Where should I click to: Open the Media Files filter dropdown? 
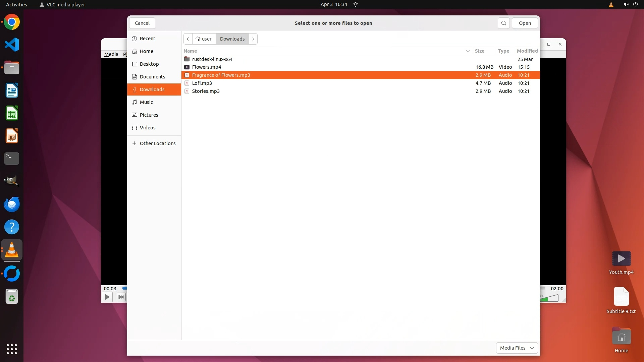(517, 348)
